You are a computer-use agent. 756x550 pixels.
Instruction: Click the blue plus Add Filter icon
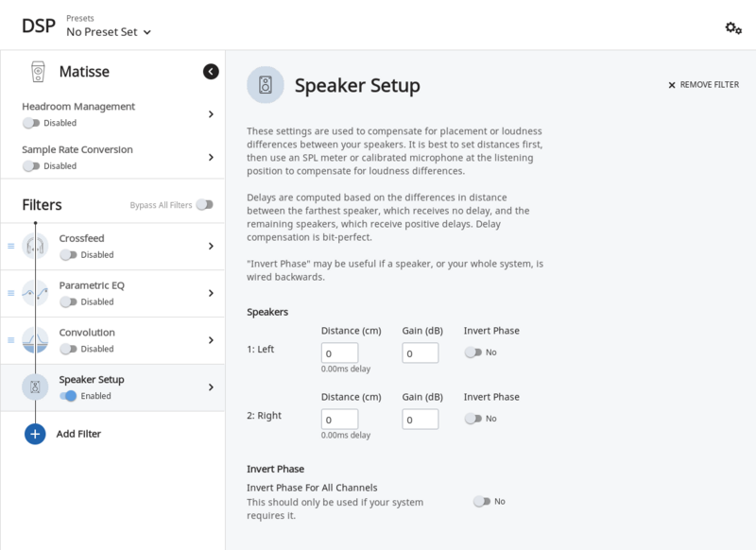click(35, 434)
